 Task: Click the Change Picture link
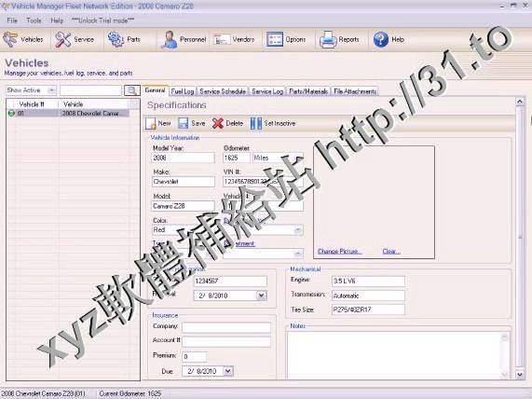pyautogui.click(x=339, y=252)
